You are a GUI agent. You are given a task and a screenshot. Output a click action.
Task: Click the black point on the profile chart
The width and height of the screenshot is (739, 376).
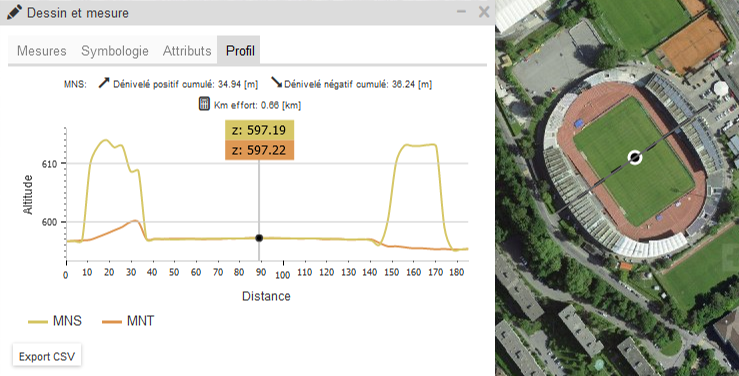click(x=259, y=238)
